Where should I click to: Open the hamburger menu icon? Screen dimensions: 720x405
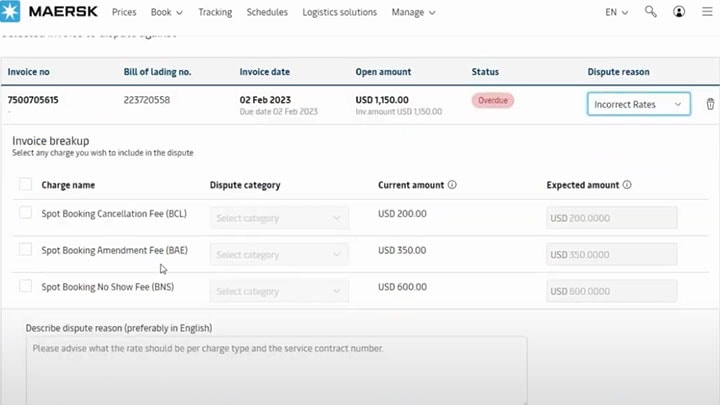pyautogui.click(x=708, y=12)
